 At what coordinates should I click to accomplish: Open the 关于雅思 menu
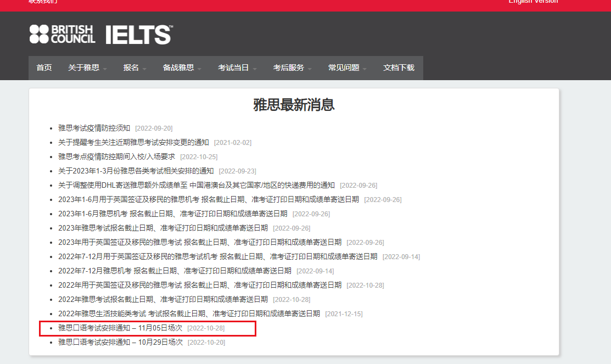coord(84,68)
